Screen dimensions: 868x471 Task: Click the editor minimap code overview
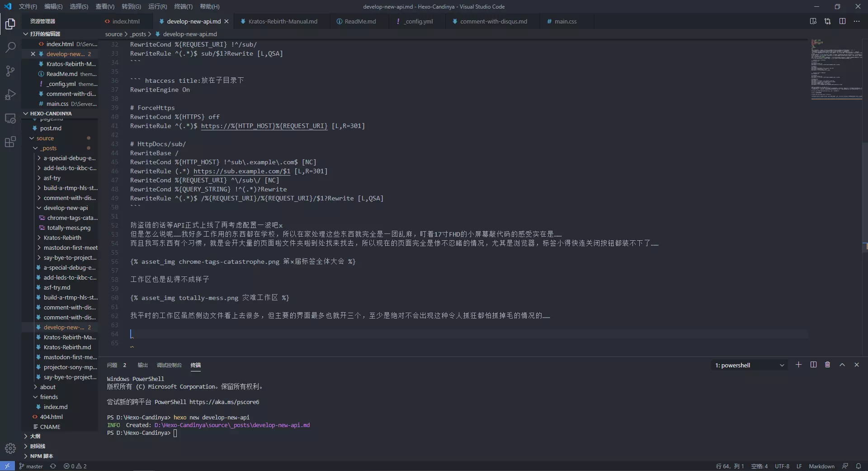836,69
